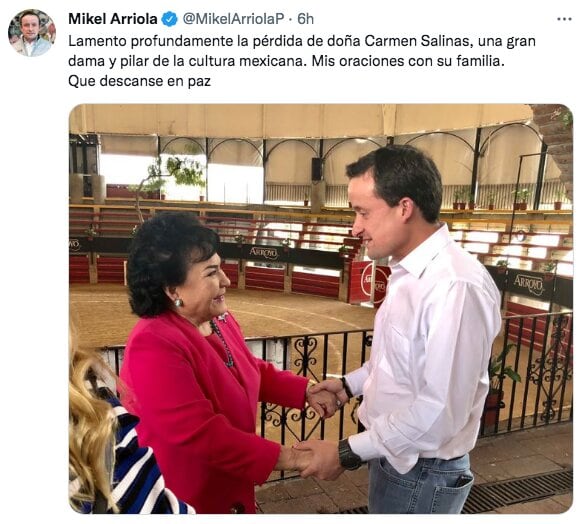Open the three-dot more options menu
Image resolution: width=586 pixels, height=524 pixels.
coord(564,19)
